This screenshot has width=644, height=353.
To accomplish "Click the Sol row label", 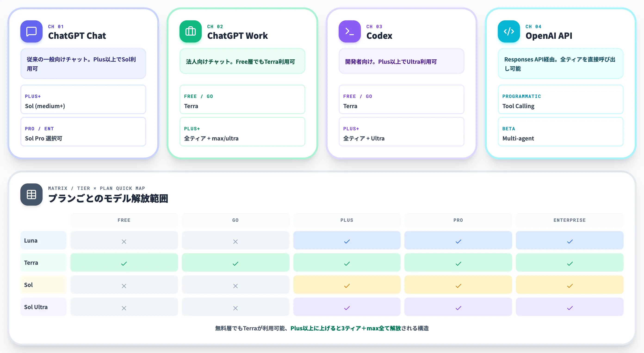I will point(43,285).
